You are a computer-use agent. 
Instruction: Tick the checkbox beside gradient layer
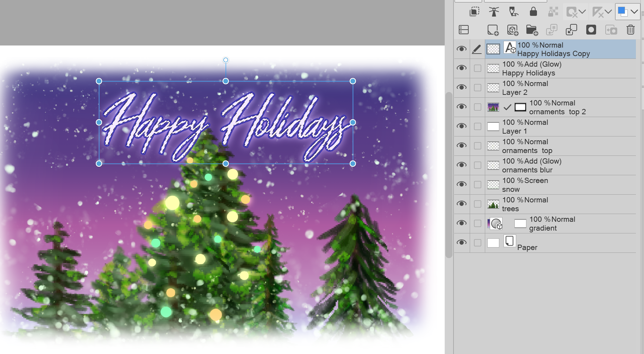(477, 224)
